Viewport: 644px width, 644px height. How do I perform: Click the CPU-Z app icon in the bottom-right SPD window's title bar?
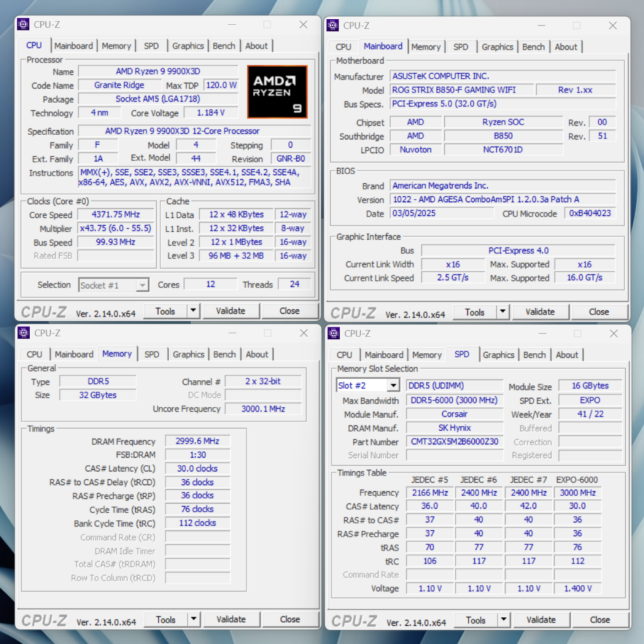[x=333, y=333]
